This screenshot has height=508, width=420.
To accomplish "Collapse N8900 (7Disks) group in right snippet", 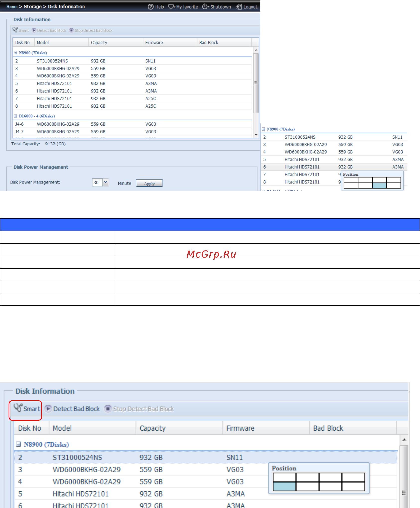I will point(264,129).
